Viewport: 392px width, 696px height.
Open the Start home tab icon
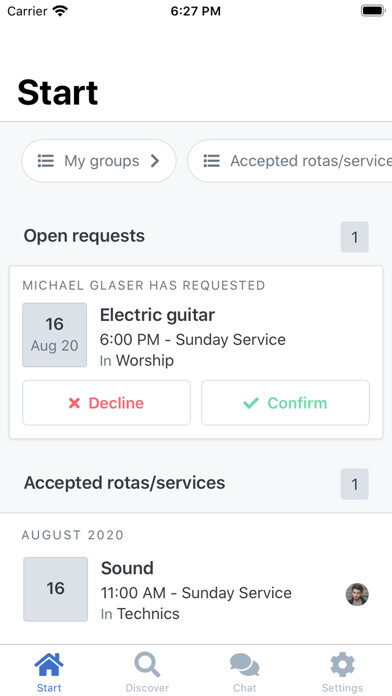coord(49,665)
